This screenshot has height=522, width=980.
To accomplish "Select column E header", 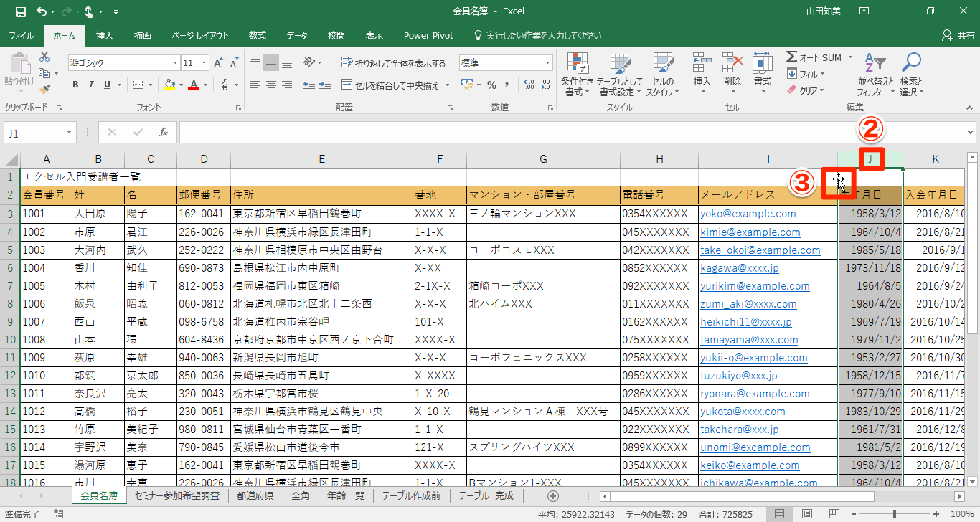I will 321,159.
